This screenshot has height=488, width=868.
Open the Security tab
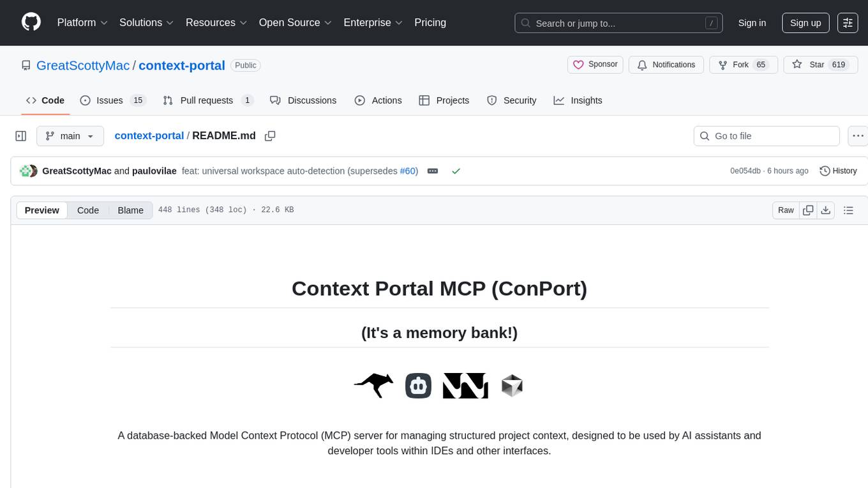(512, 100)
